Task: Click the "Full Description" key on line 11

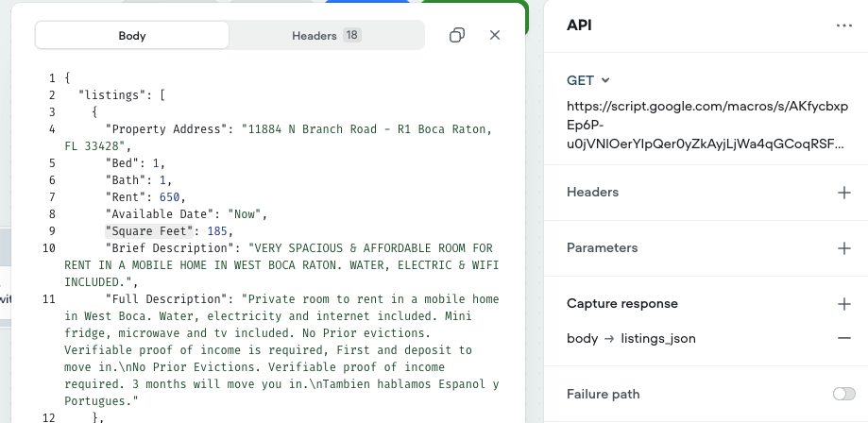Action: pos(169,299)
